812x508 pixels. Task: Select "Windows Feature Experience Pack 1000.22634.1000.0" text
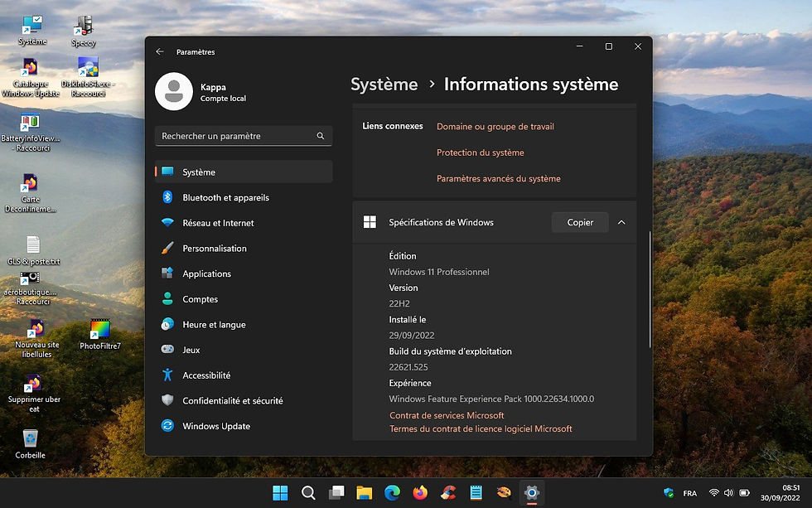point(491,399)
